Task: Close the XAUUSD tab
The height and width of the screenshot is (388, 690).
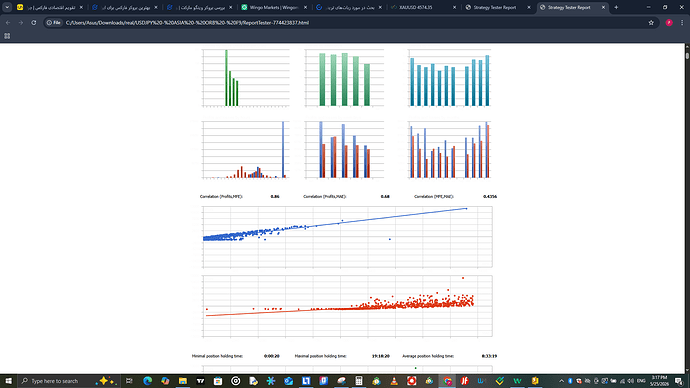Action: click(x=455, y=7)
